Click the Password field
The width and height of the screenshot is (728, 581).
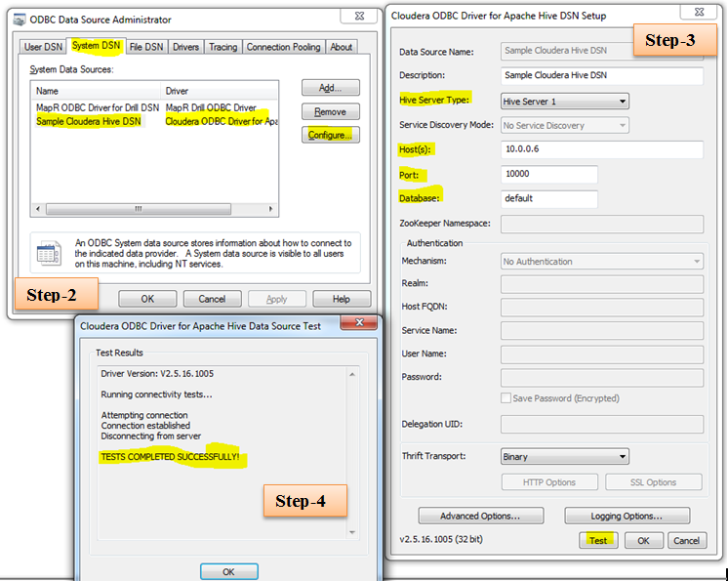coord(602,377)
